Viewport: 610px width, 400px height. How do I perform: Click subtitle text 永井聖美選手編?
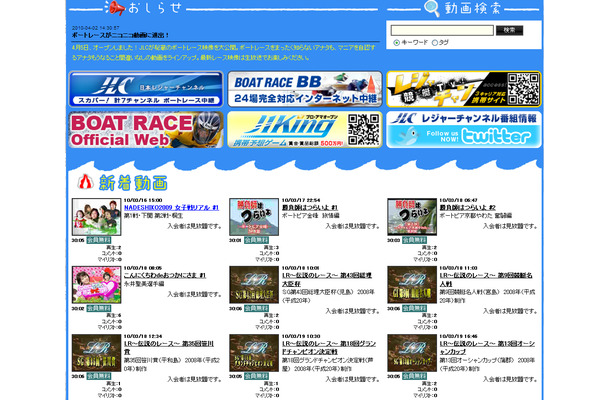144,284
